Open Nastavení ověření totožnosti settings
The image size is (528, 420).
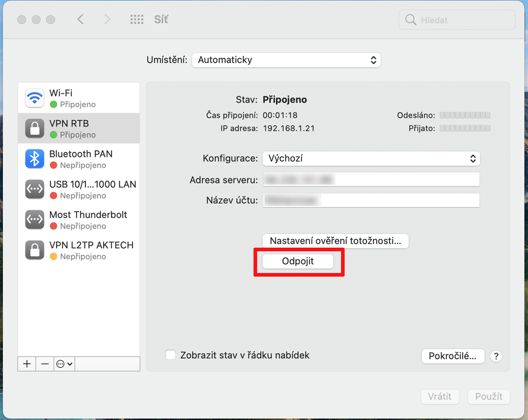[335, 241]
